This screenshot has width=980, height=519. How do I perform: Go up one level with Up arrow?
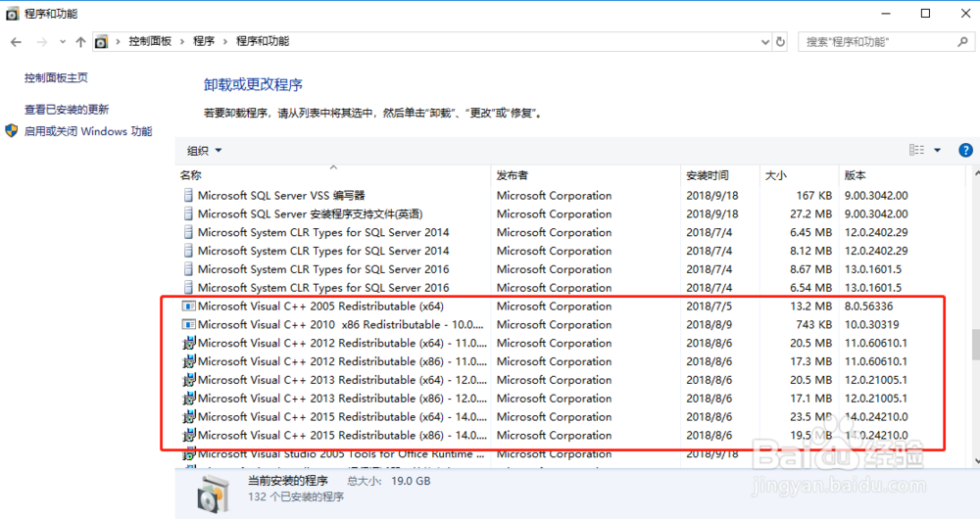[x=80, y=42]
